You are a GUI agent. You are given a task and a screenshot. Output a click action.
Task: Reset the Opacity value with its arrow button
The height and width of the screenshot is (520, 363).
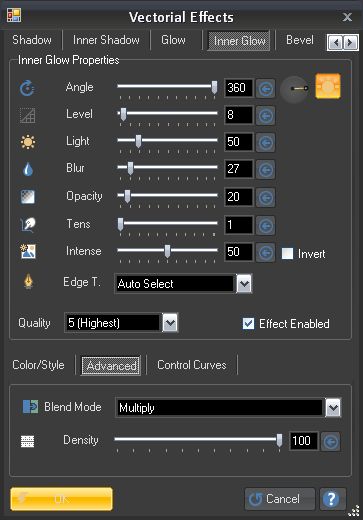pyautogui.click(x=265, y=197)
